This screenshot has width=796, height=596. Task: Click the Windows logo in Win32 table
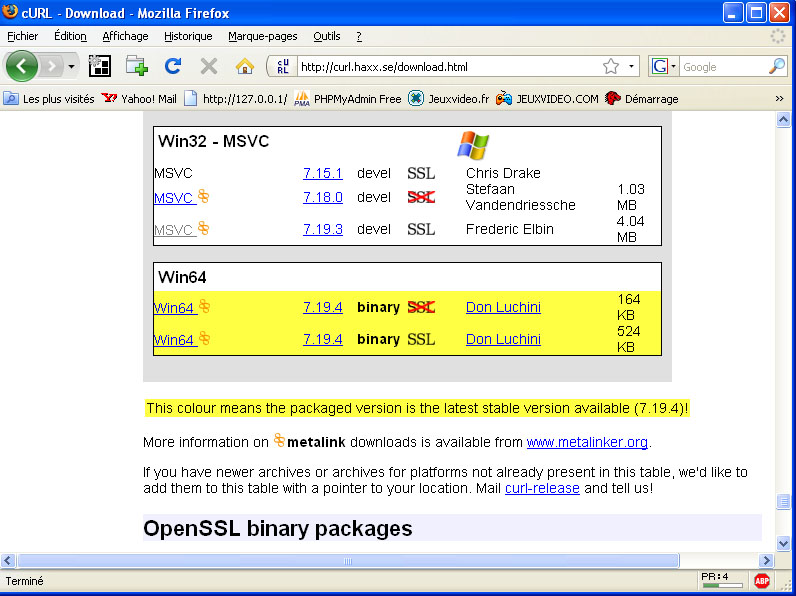[x=473, y=146]
